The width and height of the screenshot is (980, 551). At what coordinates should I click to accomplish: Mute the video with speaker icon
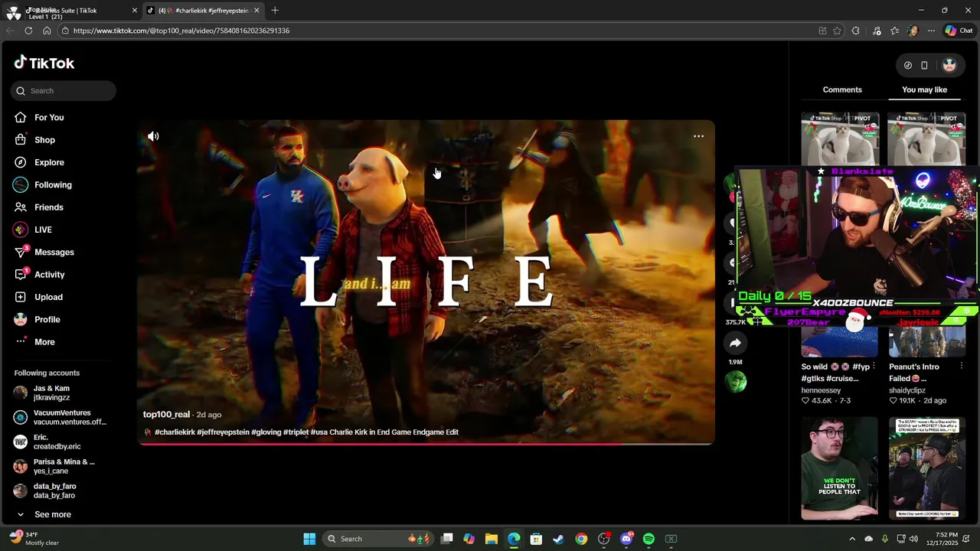pos(153,136)
